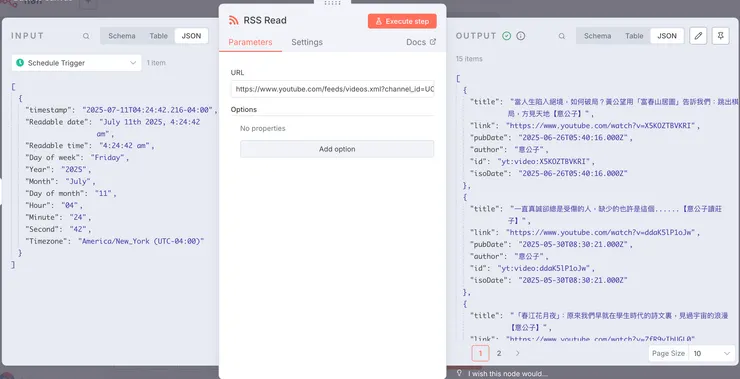This screenshot has width=740, height=379.
Task: Go to output page 1
Action: tap(480, 354)
